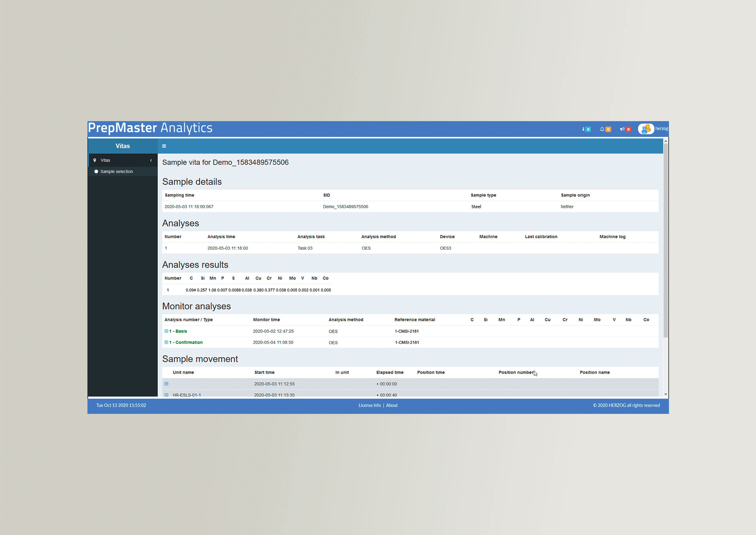756x535 pixels.
Task: Click monitor time 2020-05-04 11:08:50
Action: point(273,342)
